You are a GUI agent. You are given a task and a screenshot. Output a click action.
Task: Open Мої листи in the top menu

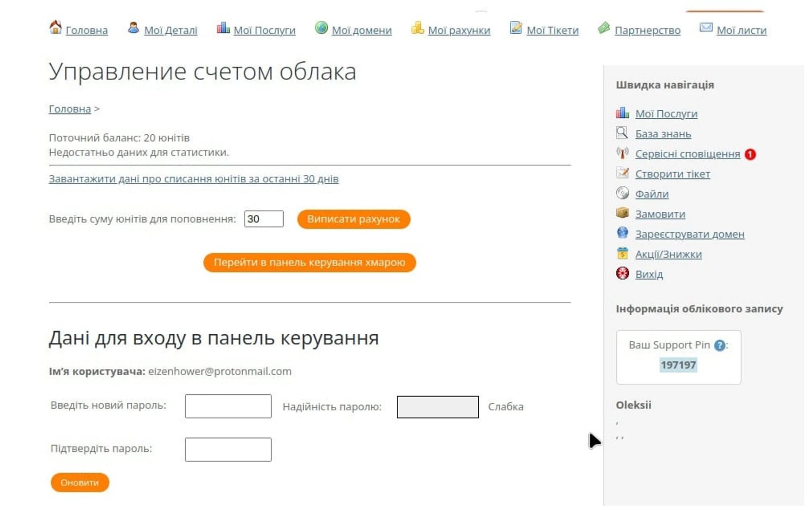(741, 30)
